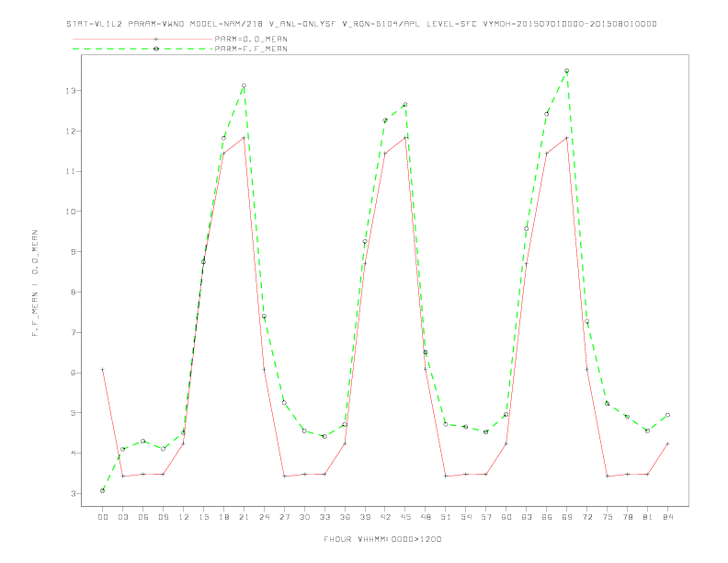This screenshot has width=728, height=563.
Task: Click the x-axis tick label 12
Action: (184, 517)
